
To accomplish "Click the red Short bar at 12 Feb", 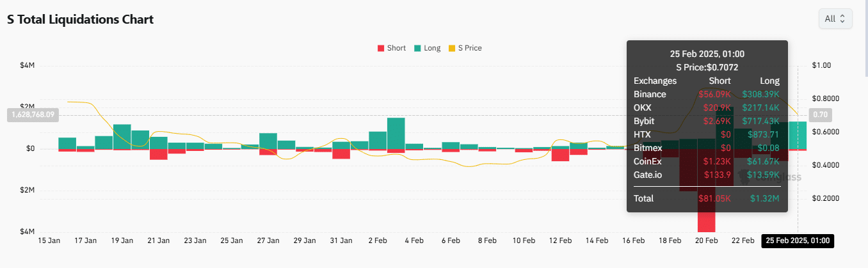I will point(560,155).
